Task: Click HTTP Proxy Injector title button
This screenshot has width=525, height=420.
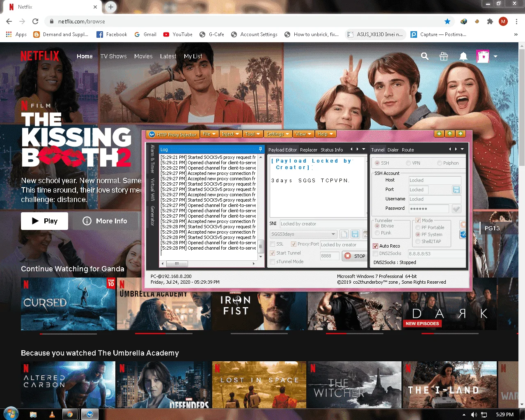Action: (x=172, y=134)
